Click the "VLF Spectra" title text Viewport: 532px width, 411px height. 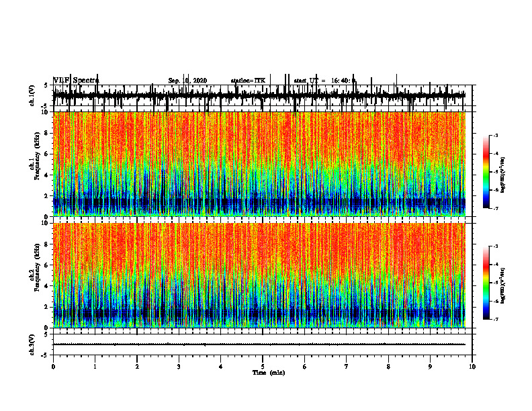point(76,81)
